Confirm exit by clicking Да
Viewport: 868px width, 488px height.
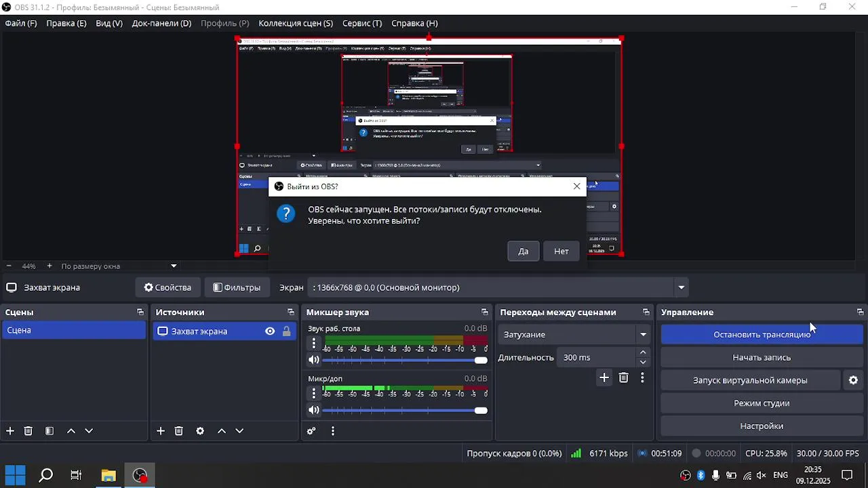(x=524, y=251)
